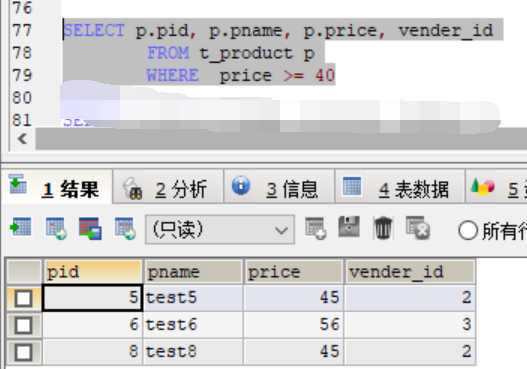This screenshot has width=527, height=369.
Task: Open the 4 表数据 tab
Action: (x=400, y=188)
